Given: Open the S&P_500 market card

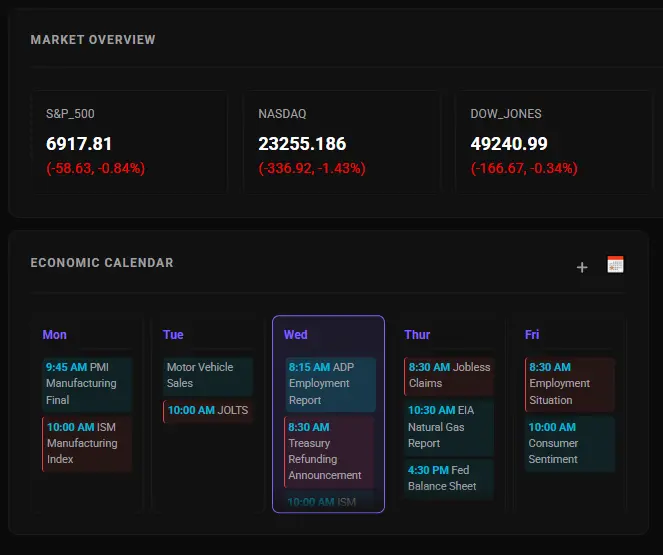Looking at the screenshot, I should pos(129,142).
